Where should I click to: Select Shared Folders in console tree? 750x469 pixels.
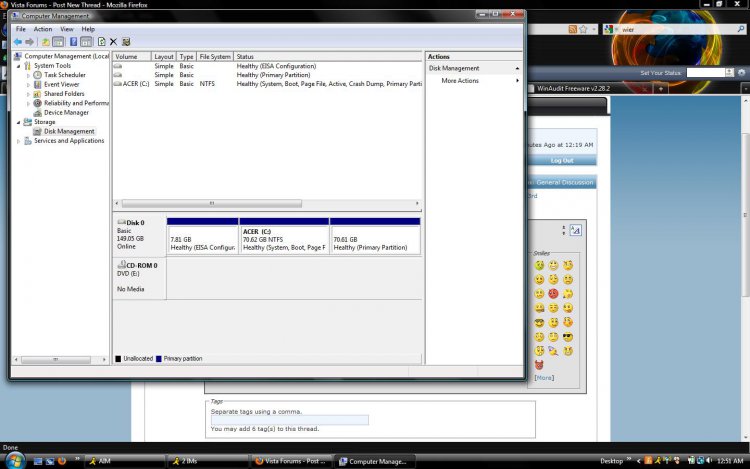[x=64, y=94]
